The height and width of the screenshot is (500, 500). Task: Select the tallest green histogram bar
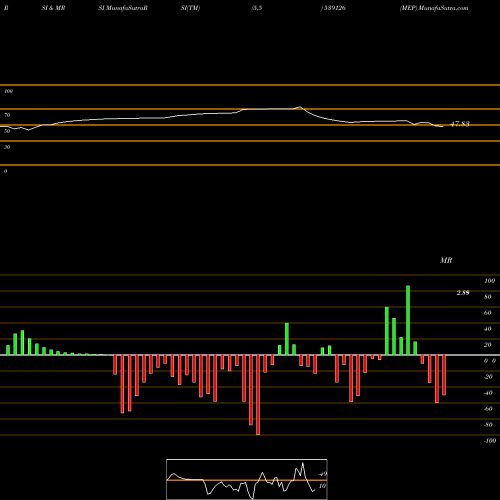(408, 320)
